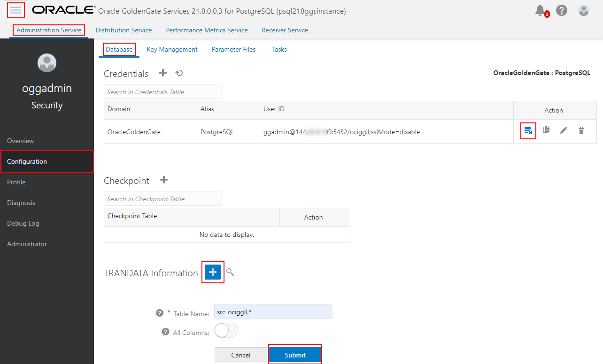Switch to the Key Management tab
This screenshot has height=364, width=603.
[x=172, y=49]
